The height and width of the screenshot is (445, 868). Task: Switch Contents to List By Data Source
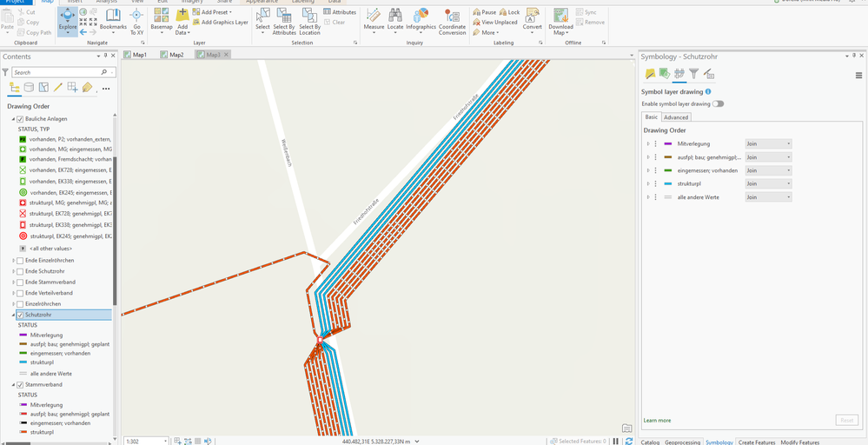click(30, 88)
